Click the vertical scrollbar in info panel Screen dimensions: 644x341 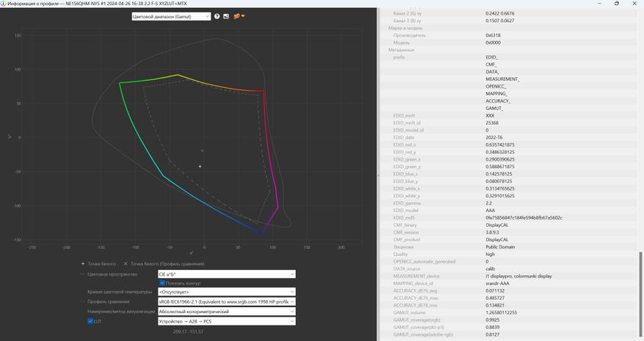pos(641,296)
